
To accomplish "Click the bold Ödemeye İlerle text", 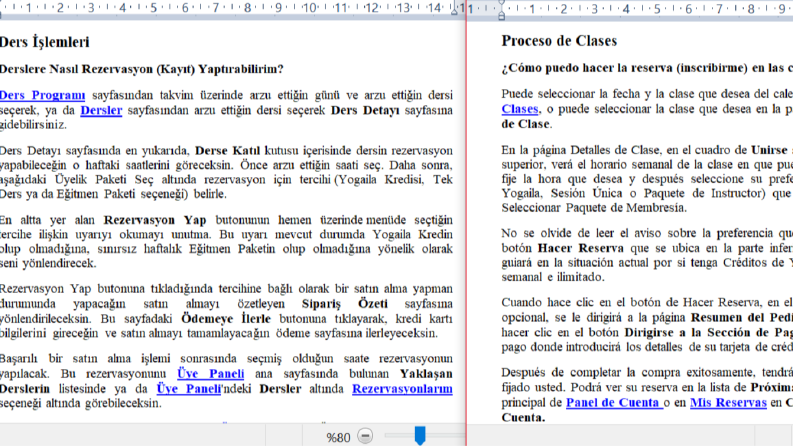I will point(226,319).
